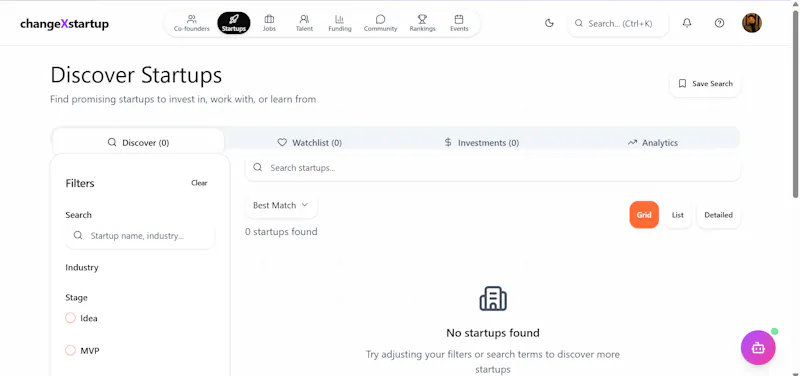Open the Best Match sort dropdown
Image resolution: width=800 pixels, height=376 pixels.
[x=281, y=205]
